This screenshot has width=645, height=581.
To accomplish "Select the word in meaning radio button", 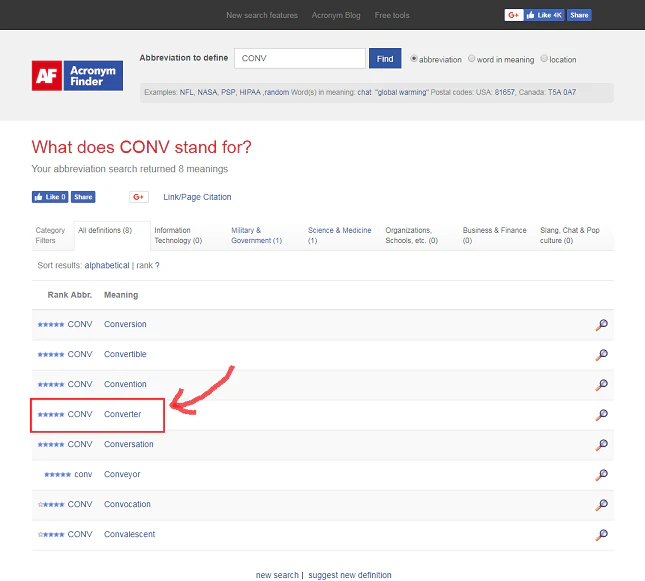I will coord(471,58).
